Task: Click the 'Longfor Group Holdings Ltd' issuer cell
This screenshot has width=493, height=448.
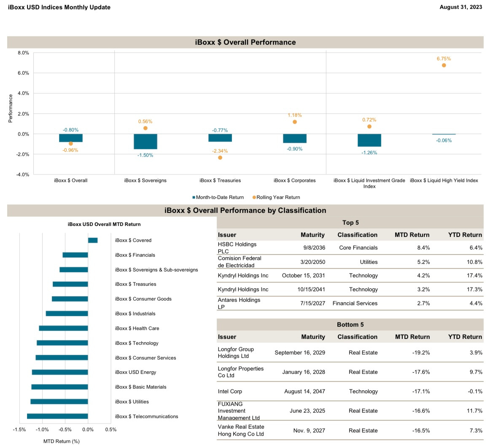Action: tap(236, 352)
